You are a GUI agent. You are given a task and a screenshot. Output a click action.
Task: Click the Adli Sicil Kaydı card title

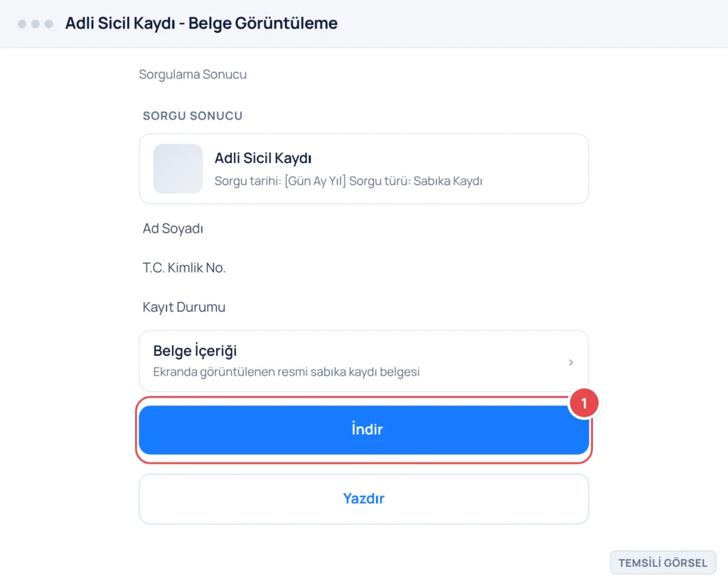(263, 158)
